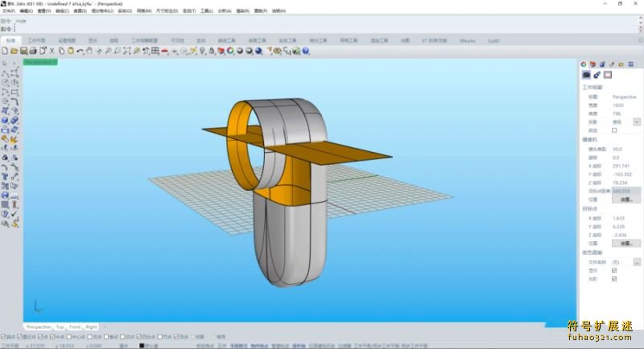Choose the Zoom Extents icon

point(127,51)
